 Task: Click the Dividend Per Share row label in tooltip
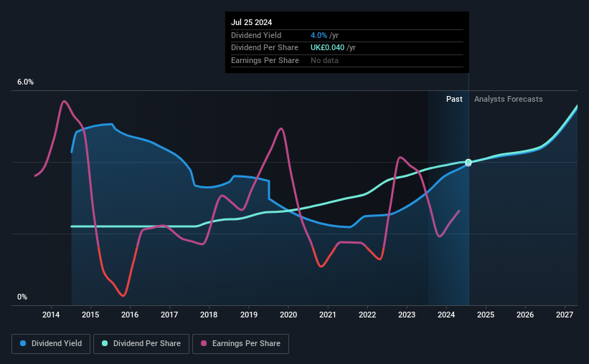coord(265,48)
